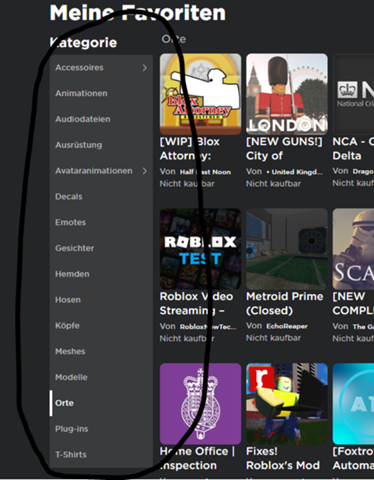Image resolution: width=374 pixels, height=480 pixels.
Task: Click the [NEW COMPL place title
Action: [x=353, y=303]
